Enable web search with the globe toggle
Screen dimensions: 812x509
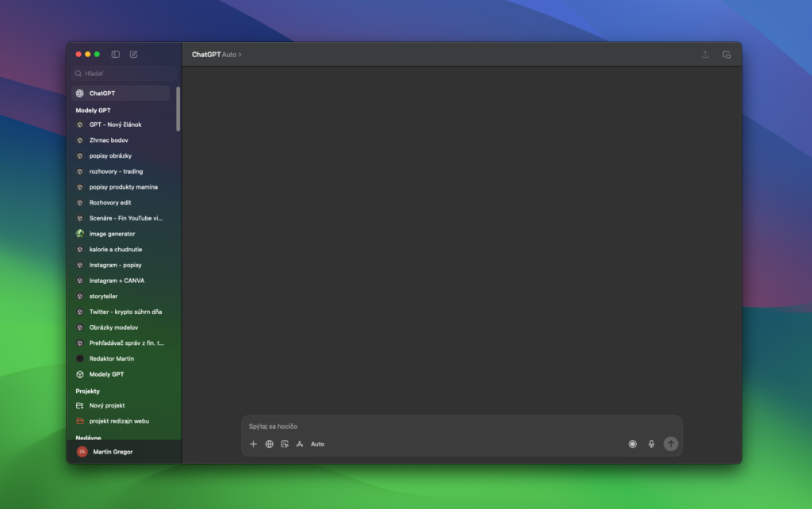pyautogui.click(x=269, y=444)
